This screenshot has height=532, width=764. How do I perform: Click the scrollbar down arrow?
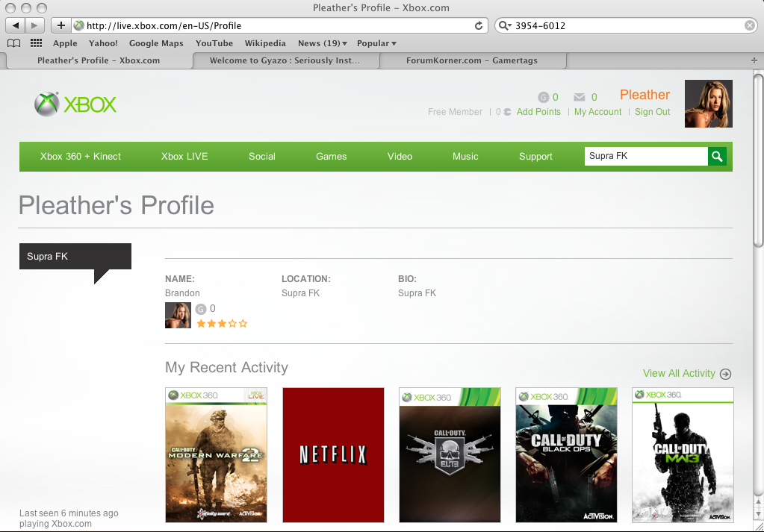(x=758, y=514)
